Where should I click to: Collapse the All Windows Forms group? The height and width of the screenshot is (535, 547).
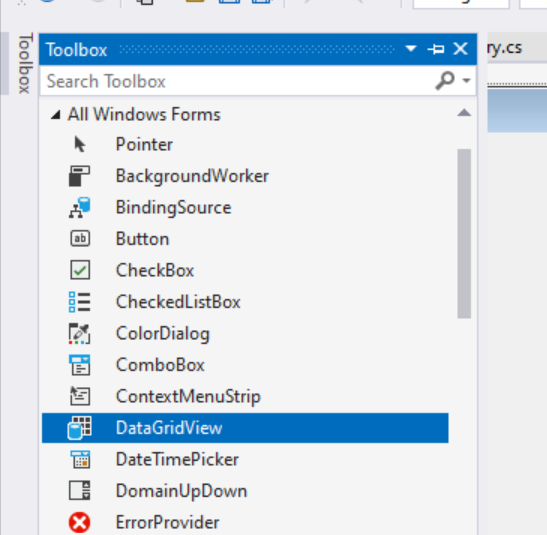pyautogui.click(x=56, y=114)
